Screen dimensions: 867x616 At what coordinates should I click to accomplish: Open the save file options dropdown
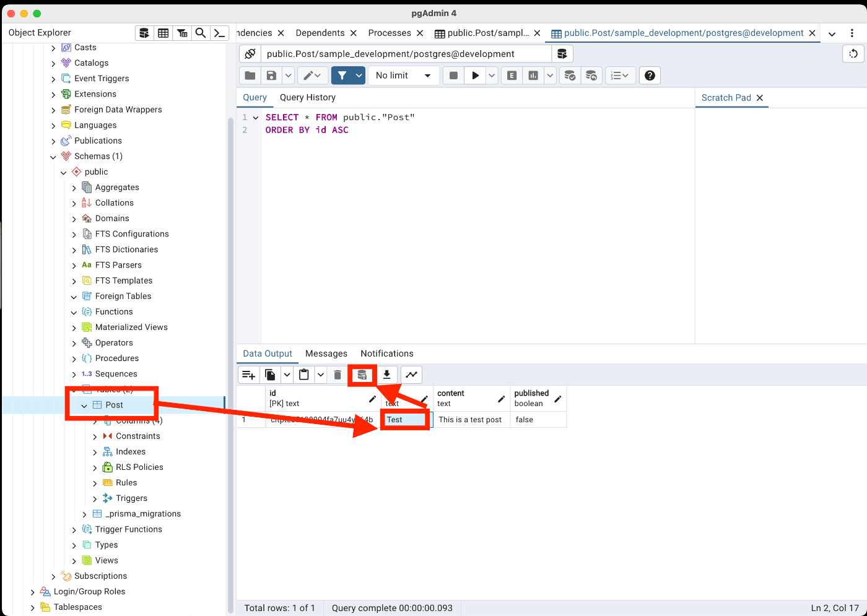point(288,76)
